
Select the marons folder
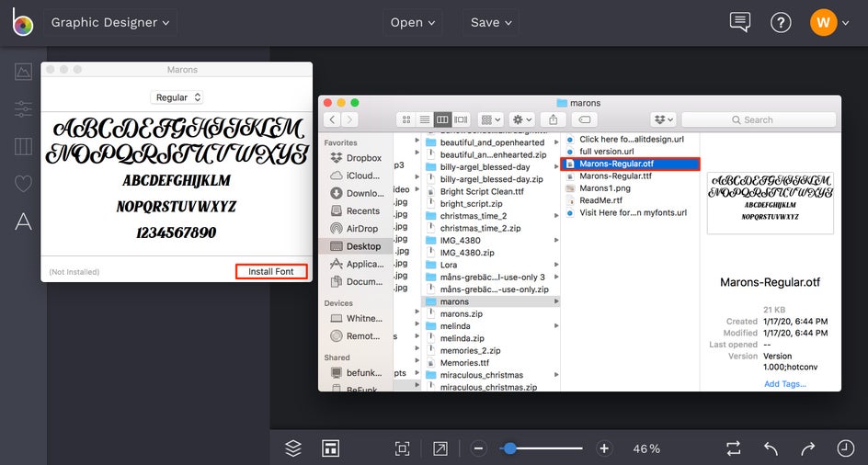491,301
